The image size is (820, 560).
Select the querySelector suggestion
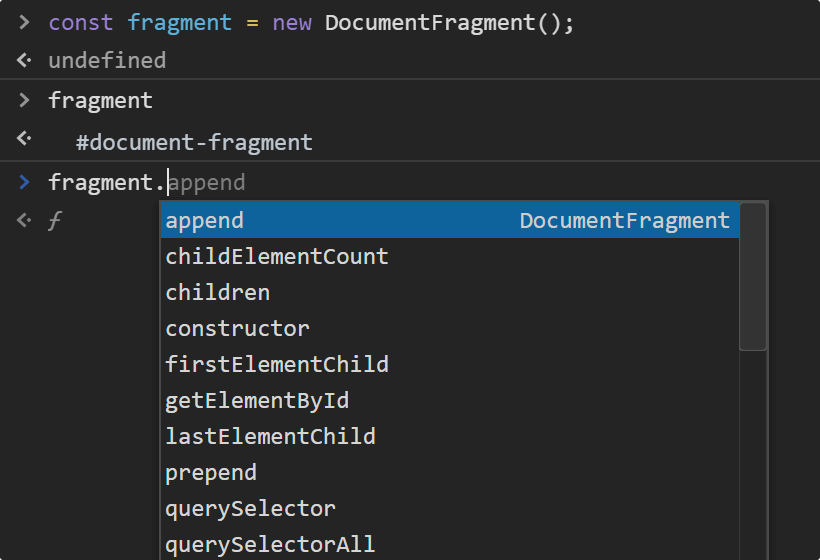click(251, 509)
